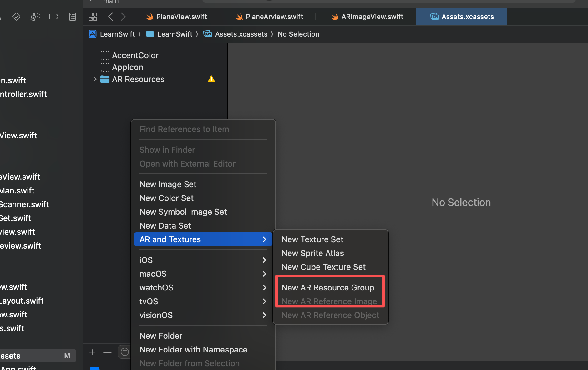Click the LearnSwift project icon in breadcrumb

93,34
